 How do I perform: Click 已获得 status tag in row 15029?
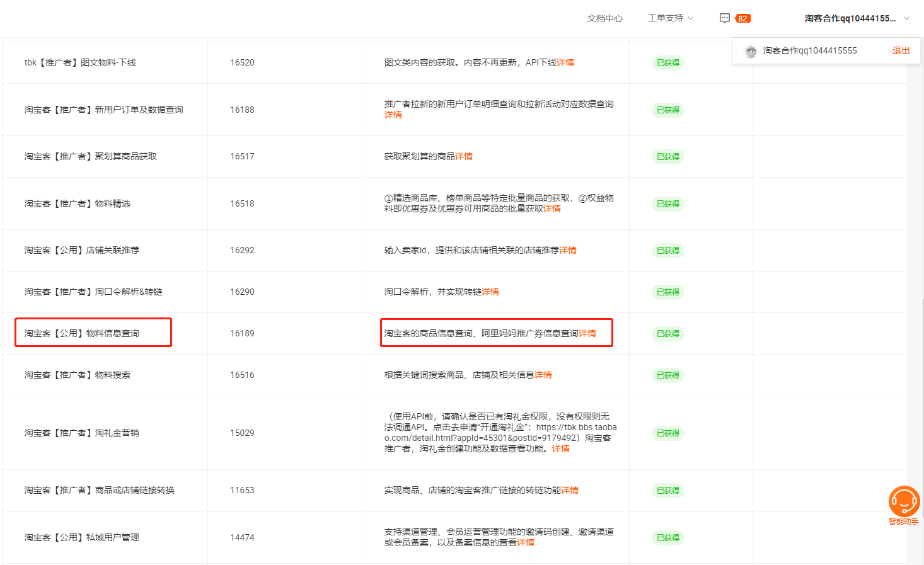click(668, 433)
